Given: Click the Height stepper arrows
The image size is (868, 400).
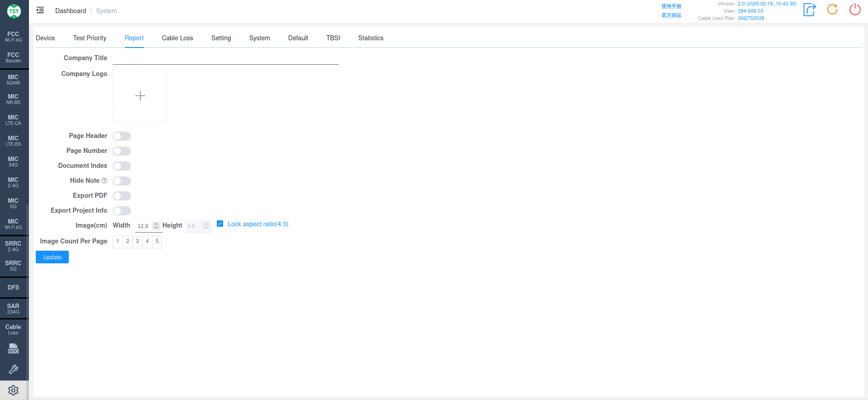Looking at the screenshot, I should (206, 226).
